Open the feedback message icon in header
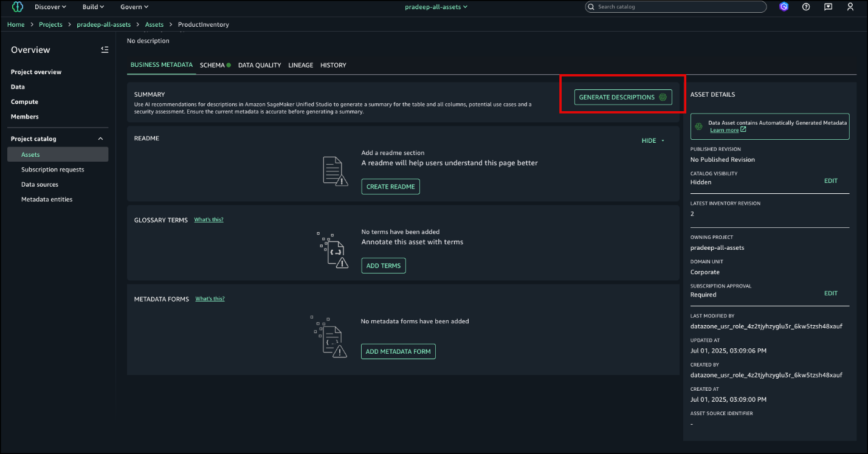The image size is (868, 454). tap(828, 7)
